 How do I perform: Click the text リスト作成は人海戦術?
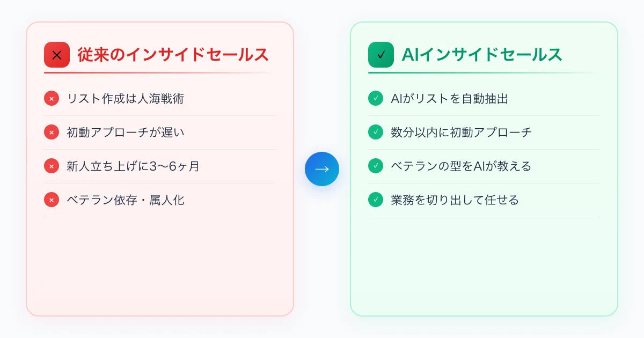point(126,99)
